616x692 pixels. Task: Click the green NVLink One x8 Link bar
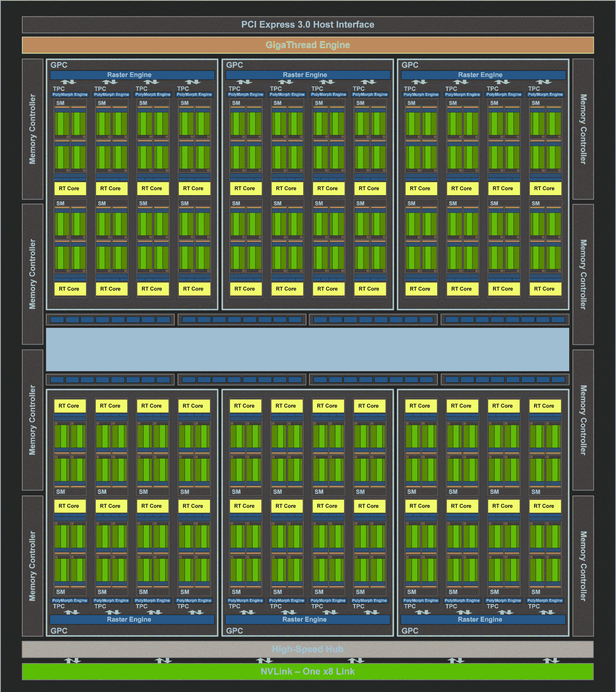307,671
